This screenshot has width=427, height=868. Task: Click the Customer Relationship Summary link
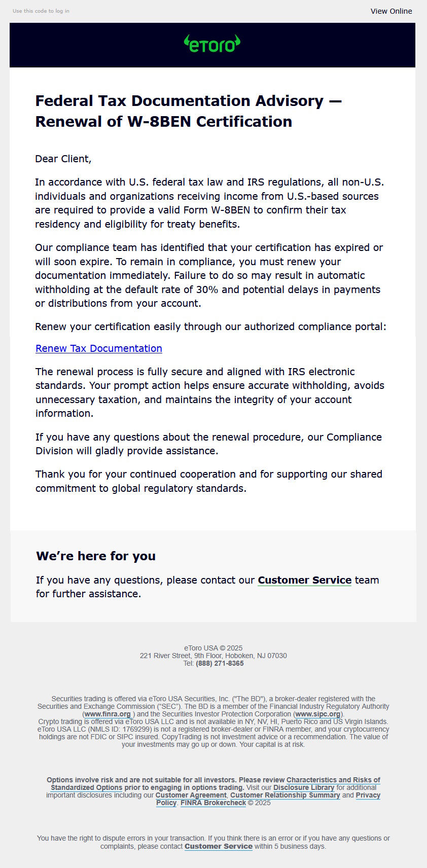coord(285,795)
